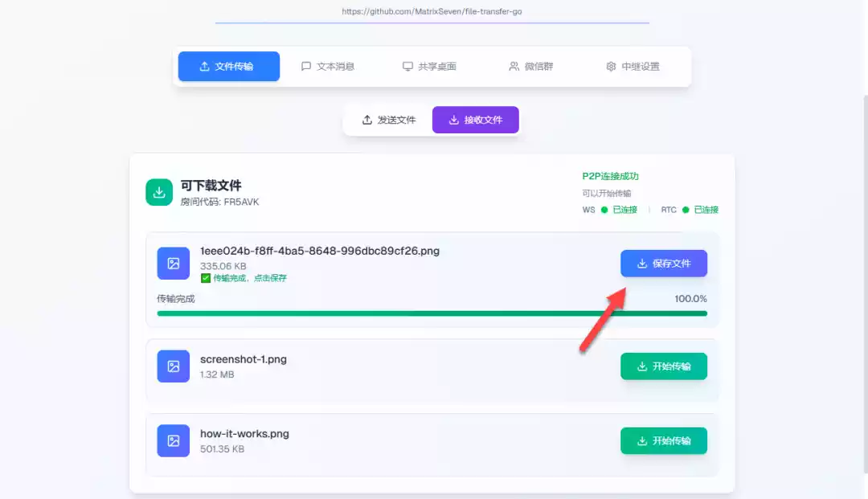Click the green download icon beside 可下载文件

pos(159,192)
